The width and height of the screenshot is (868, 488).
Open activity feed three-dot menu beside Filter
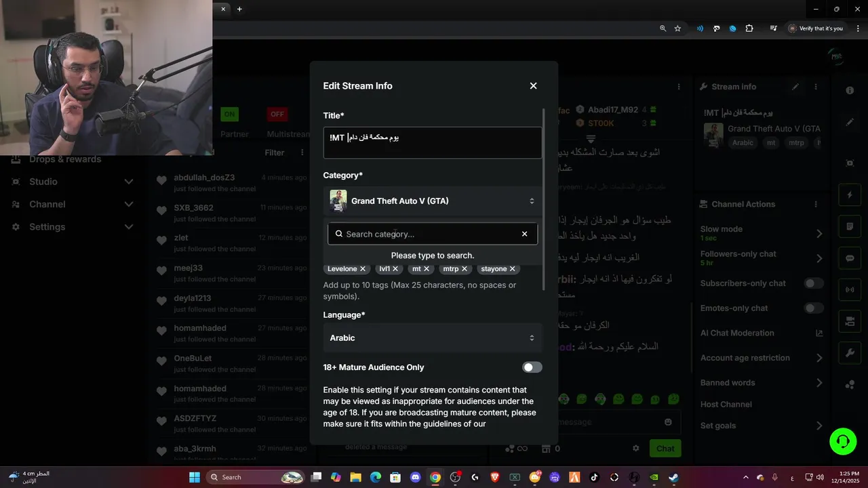[302, 153]
